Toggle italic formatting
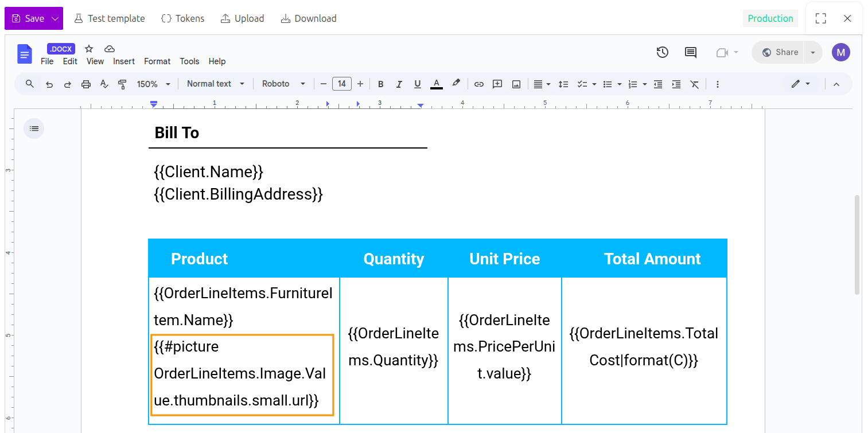 point(399,84)
